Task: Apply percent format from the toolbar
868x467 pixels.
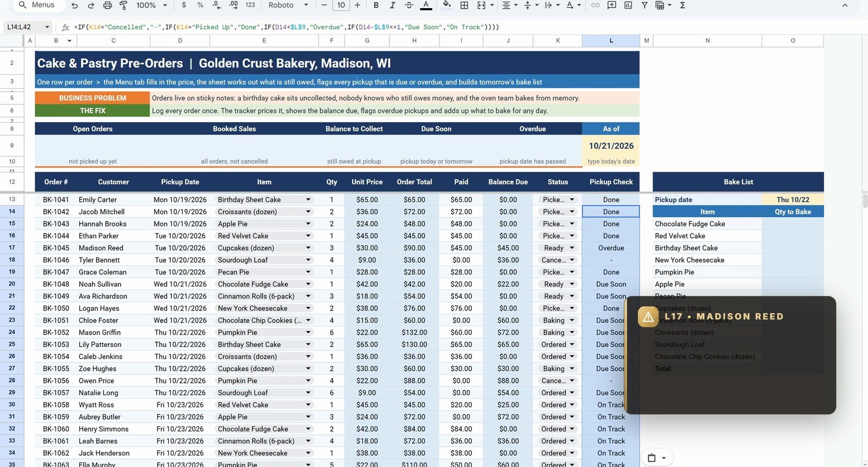Action: pyautogui.click(x=200, y=5)
